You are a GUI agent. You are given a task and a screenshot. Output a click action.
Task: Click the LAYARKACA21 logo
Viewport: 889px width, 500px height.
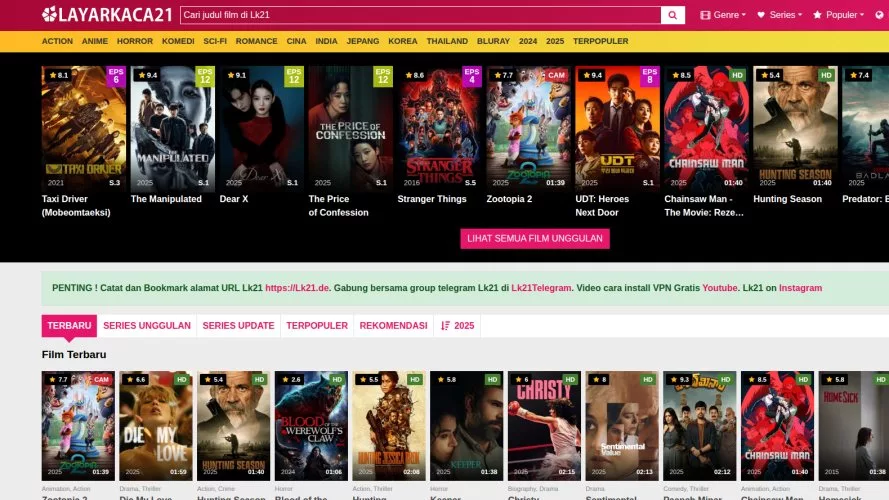pos(107,15)
